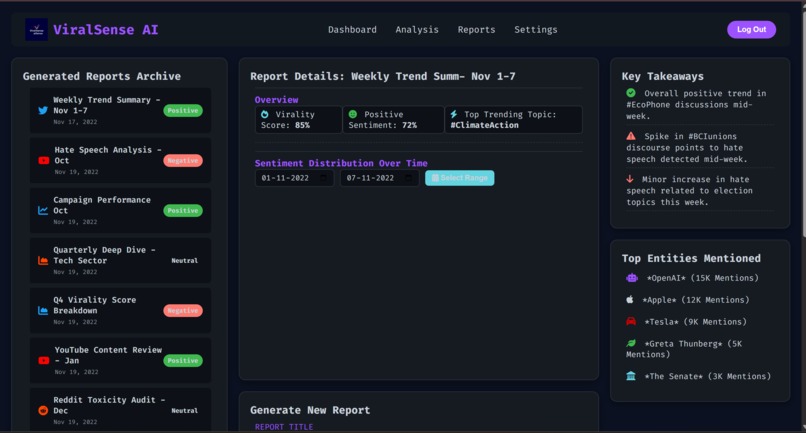Image resolution: width=806 pixels, height=433 pixels.
Task: Click the red down arrow icon in Key Takeaways
Action: pos(630,179)
